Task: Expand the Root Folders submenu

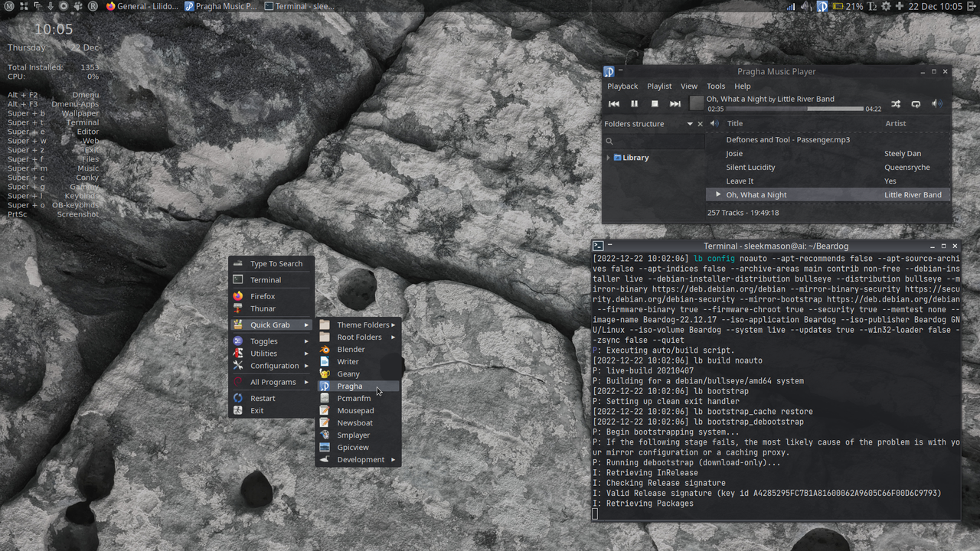Action: point(358,337)
